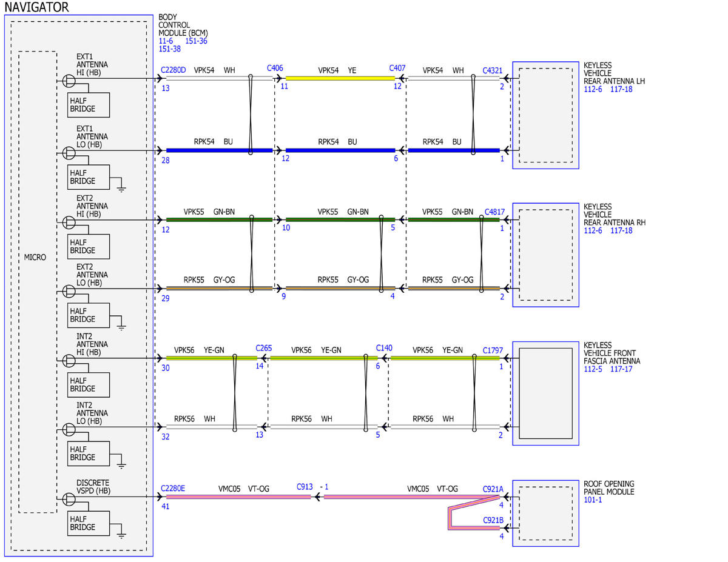The width and height of the screenshot is (728, 562).
Task: Click the NAVIGATOR title text
Action: pos(36,7)
